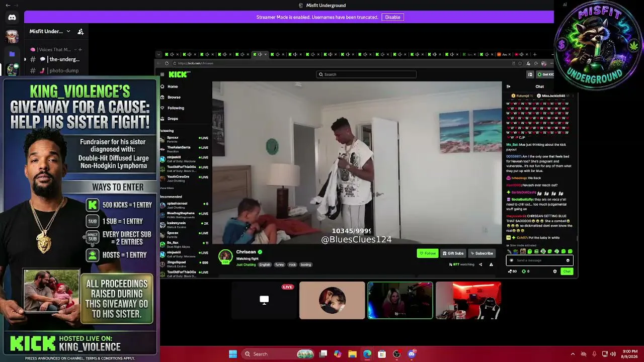Focus the Send a message chat box

(x=539, y=260)
